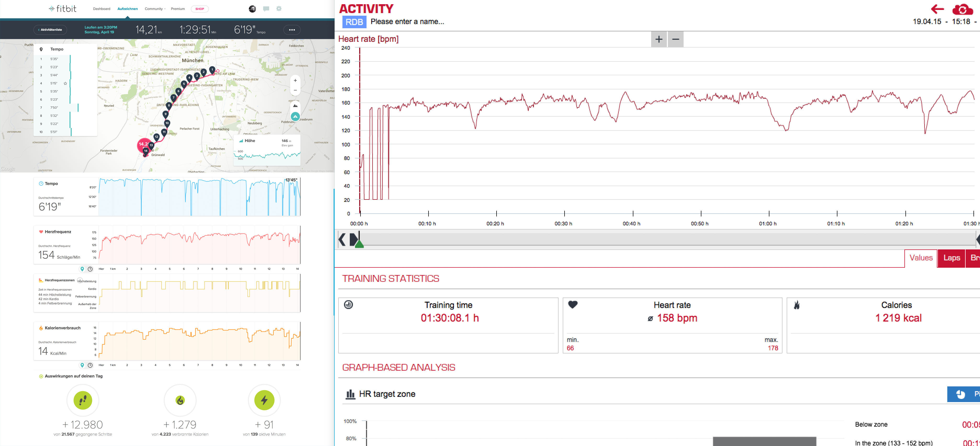980x446 pixels.
Task: Click left chevron on graph scroller
Action: (x=342, y=239)
